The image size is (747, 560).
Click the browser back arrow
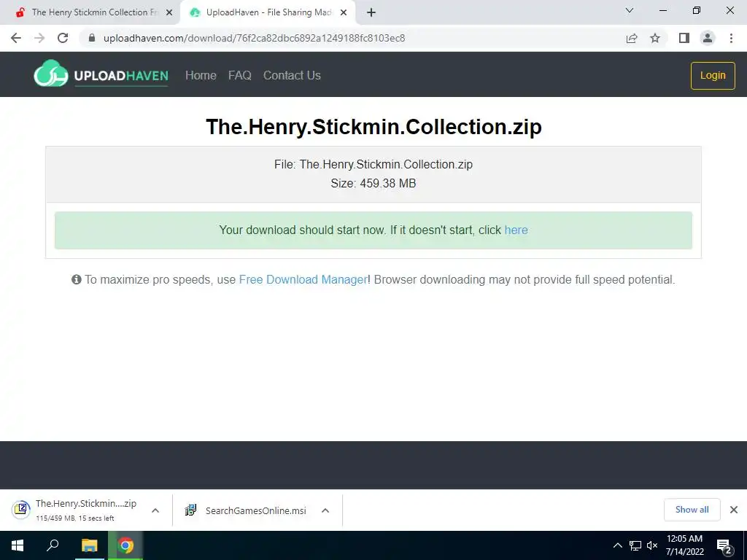pos(16,38)
